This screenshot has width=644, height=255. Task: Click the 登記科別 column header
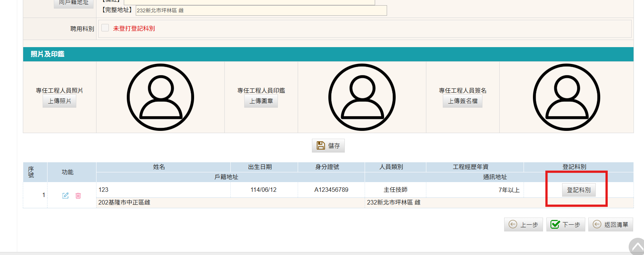tap(574, 167)
